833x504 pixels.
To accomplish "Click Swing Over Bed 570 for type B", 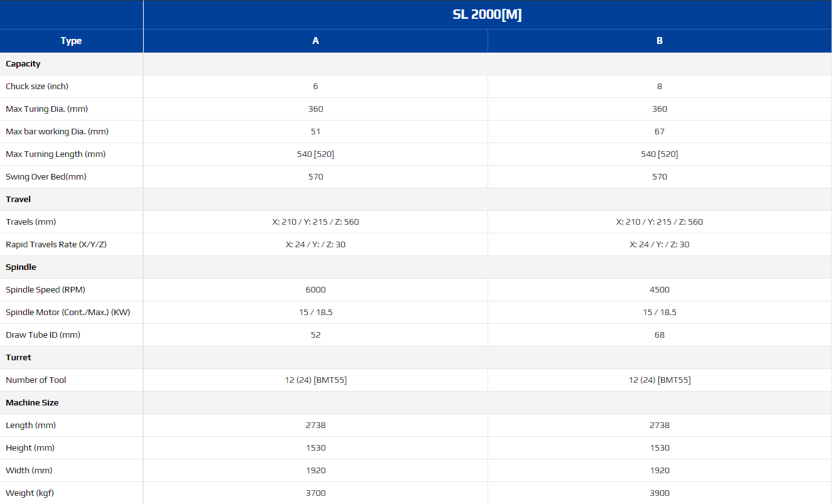I will (x=660, y=177).
